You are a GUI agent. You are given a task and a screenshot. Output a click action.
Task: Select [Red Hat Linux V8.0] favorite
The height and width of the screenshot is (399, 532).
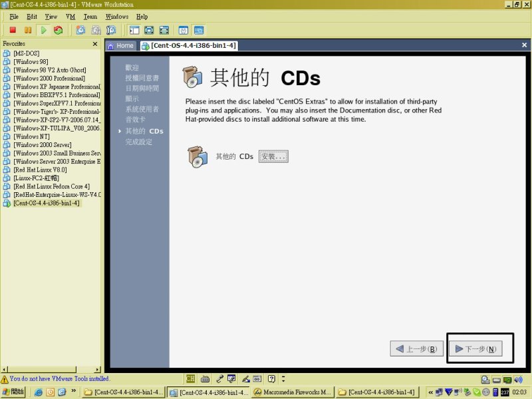click(40, 170)
